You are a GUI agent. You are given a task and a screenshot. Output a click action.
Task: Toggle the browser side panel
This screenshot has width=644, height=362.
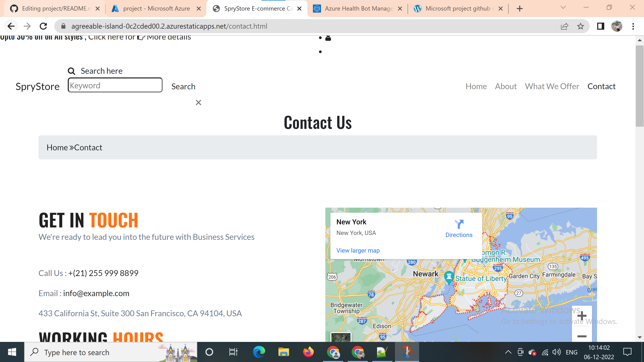[x=601, y=26]
